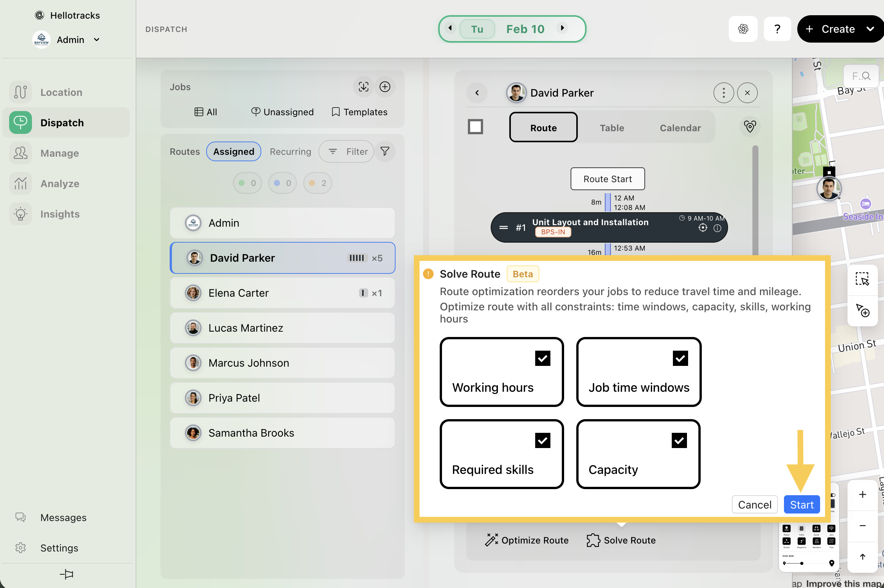This screenshot has width=884, height=588.
Task: Toggle the Capacity checkbox
Action: [679, 440]
